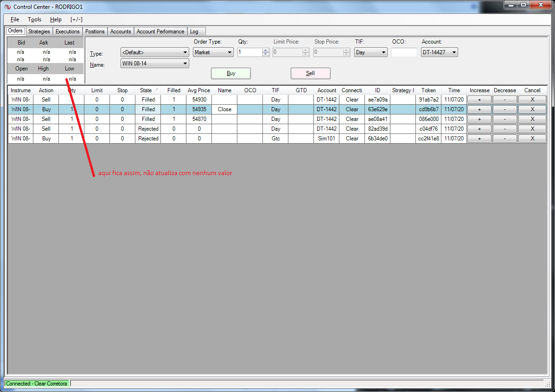Viewport: 555px width, 392px height.
Task: Click the green Buy button
Action: 231,73
